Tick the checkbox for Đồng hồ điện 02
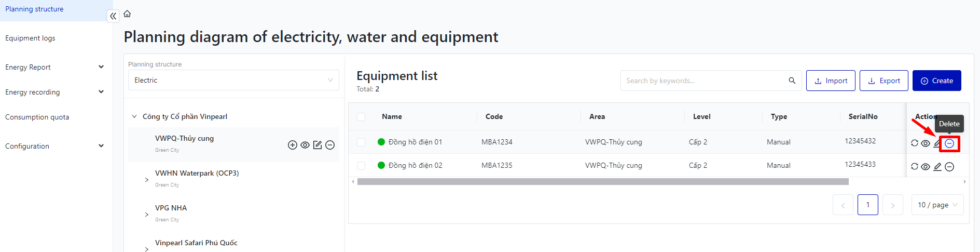 pyautogui.click(x=361, y=165)
